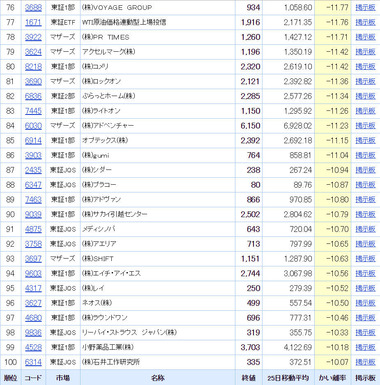Open stock code 3627 link

pyautogui.click(x=33, y=303)
